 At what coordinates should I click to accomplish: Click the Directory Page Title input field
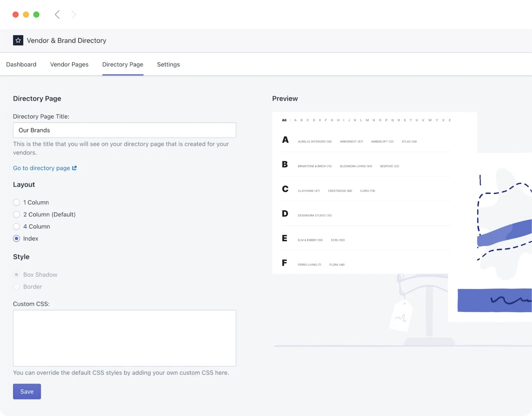124,130
